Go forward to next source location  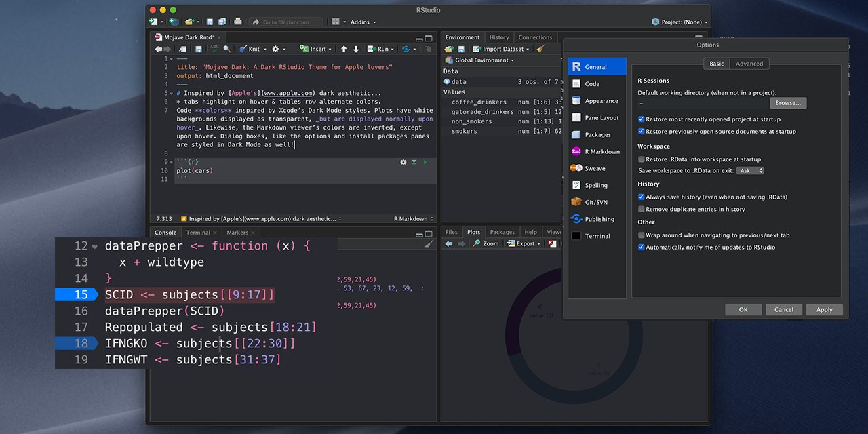click(x=167, y=49)
